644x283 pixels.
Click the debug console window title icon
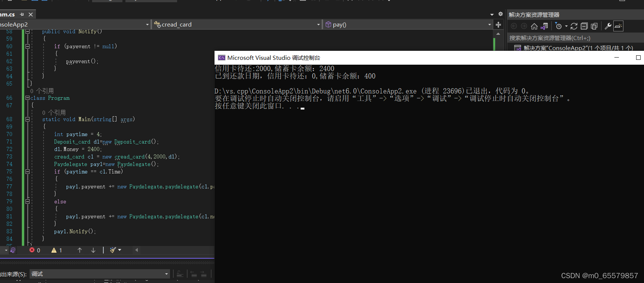point(222,58)
